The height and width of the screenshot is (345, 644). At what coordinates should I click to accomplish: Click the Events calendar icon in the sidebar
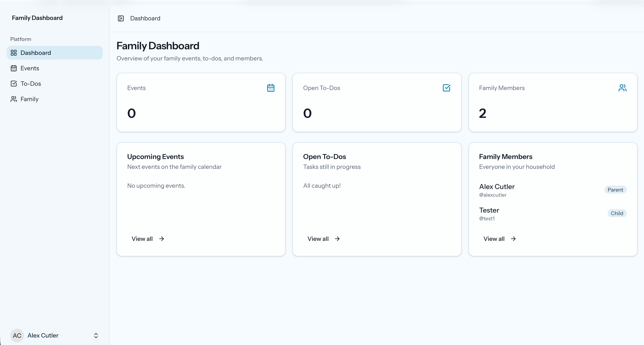tap(14, 68)
